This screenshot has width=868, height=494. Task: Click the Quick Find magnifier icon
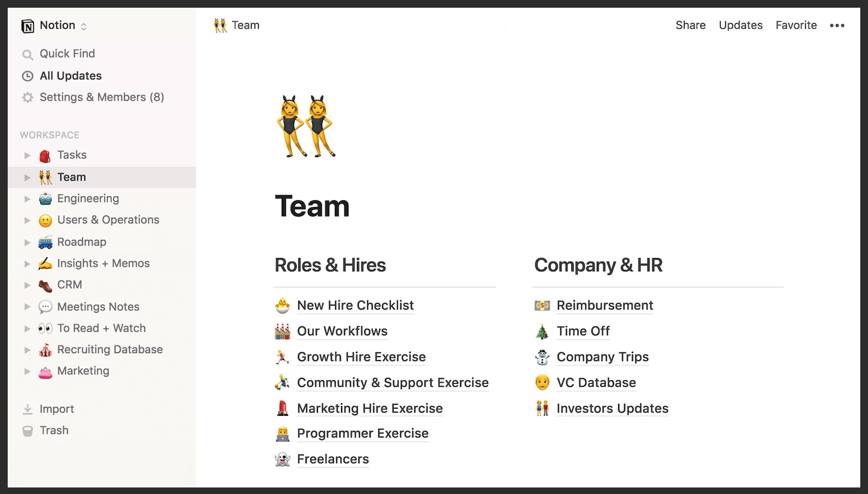pos(27,54)
